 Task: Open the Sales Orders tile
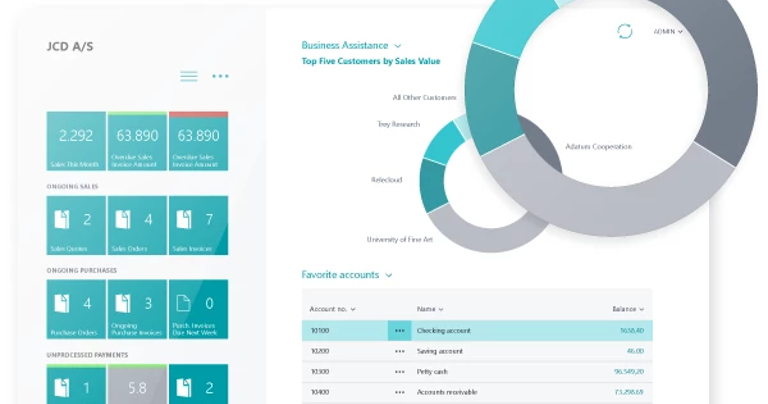pyautogui.click(x=137, y=225)
